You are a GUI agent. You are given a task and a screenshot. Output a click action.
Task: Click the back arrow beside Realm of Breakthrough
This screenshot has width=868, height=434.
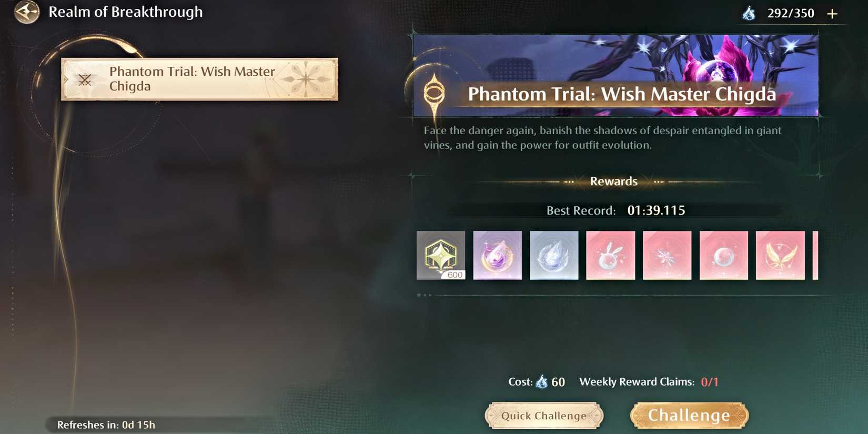pos(27,12)
